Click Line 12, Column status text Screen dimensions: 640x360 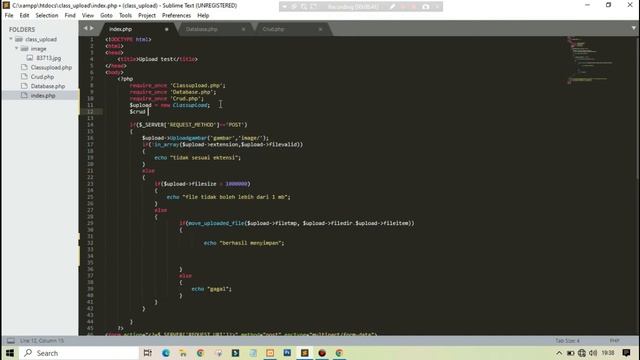pos(42,341)
